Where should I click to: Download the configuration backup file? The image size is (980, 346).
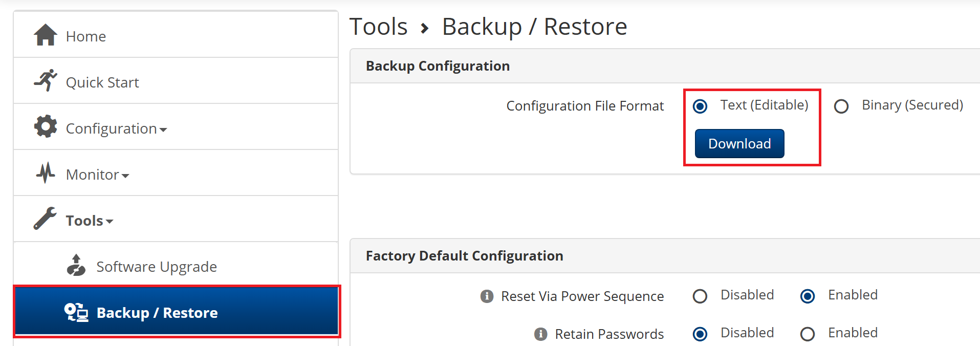coord(739,144)
